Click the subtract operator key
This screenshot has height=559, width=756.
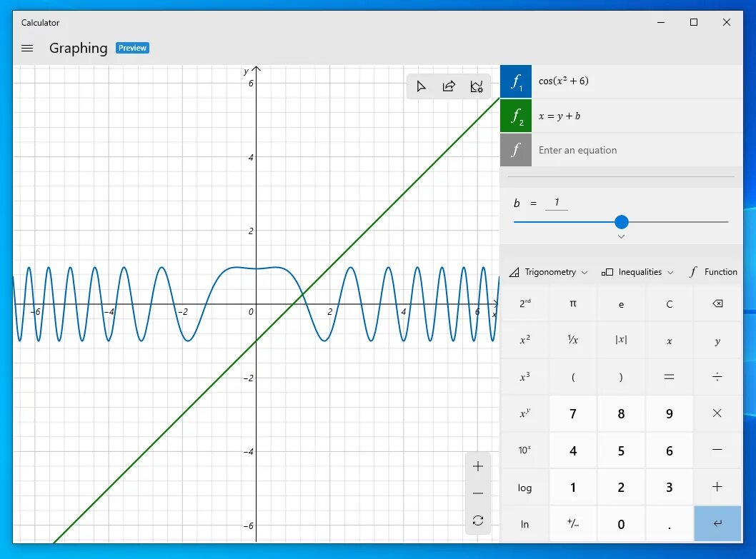click(717, 450)
